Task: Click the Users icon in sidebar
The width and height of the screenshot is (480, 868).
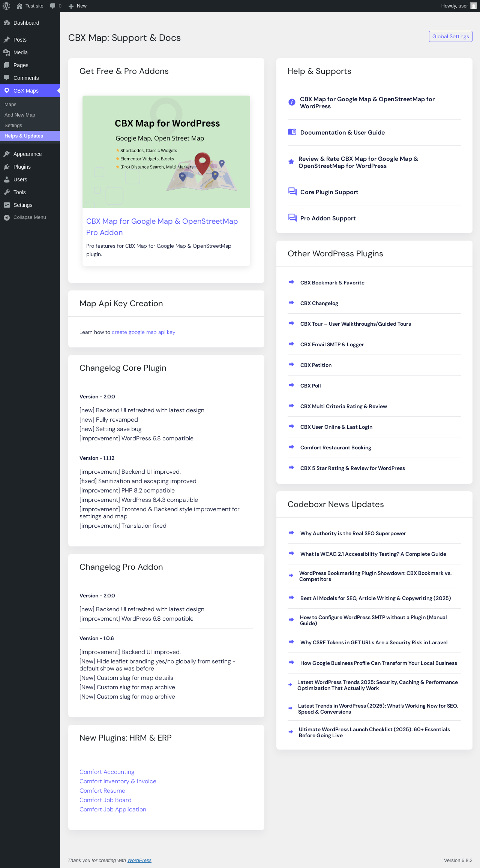Action: [x=7, y=180]
